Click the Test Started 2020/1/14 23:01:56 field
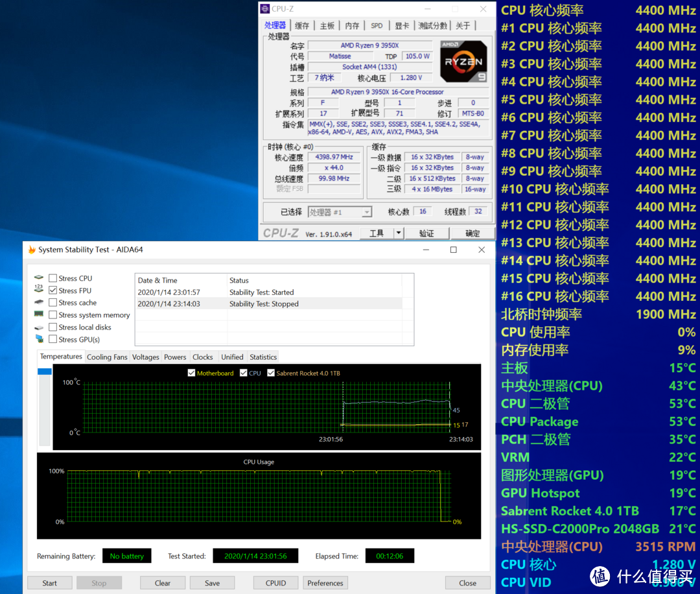The image size is (700, 594). point(255,556)
